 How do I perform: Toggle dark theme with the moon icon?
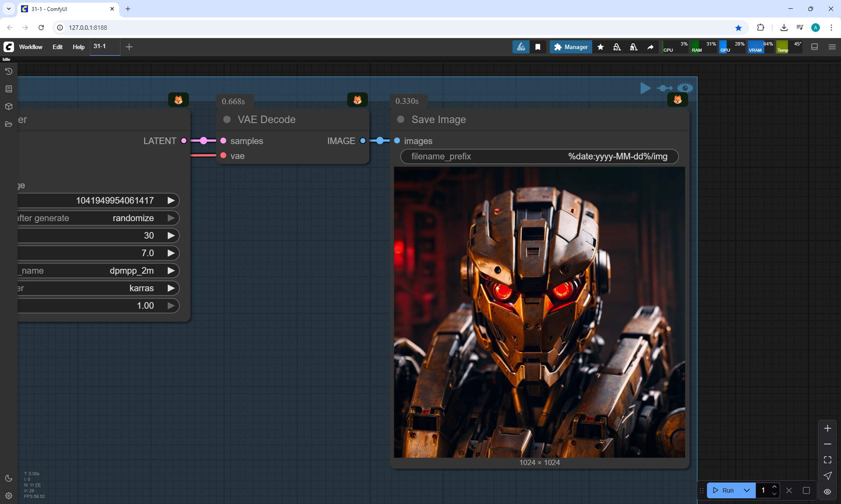(x=9, y=478)
